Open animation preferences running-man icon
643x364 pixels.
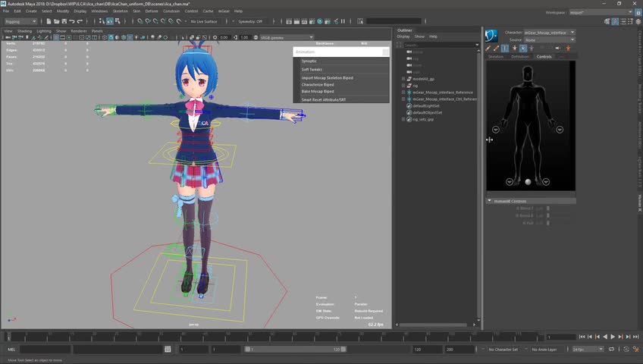636,350
